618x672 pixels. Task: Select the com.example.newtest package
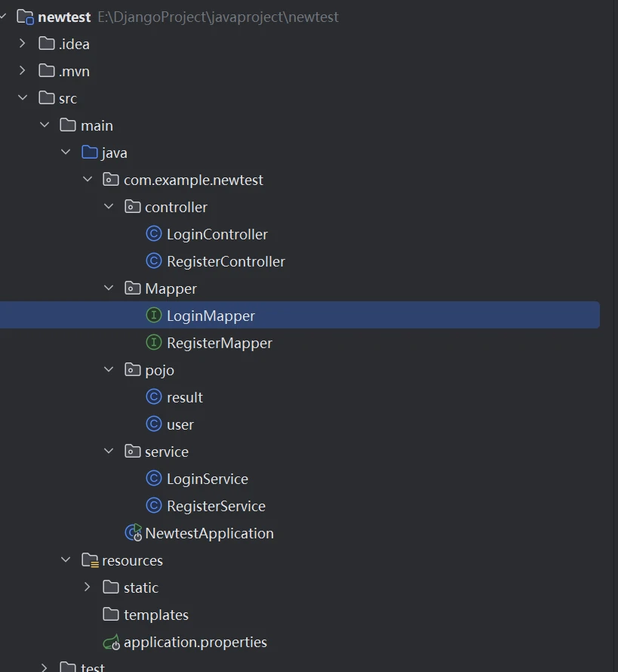(193, 180)
